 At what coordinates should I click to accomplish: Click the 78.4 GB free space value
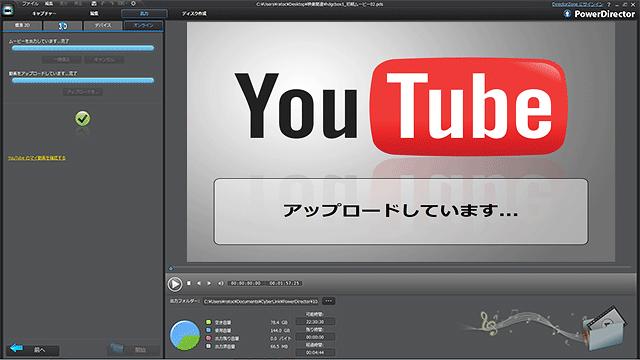[279, 322]
